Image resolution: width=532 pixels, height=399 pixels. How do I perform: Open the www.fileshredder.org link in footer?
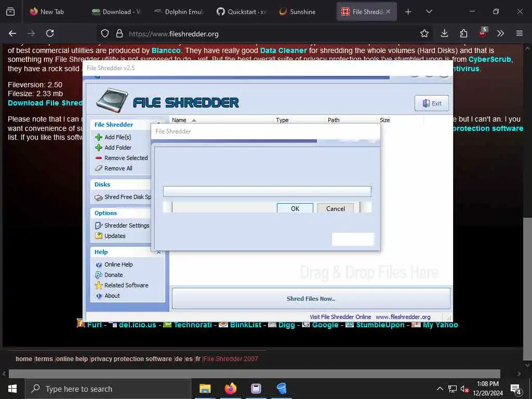click(403, 317)
